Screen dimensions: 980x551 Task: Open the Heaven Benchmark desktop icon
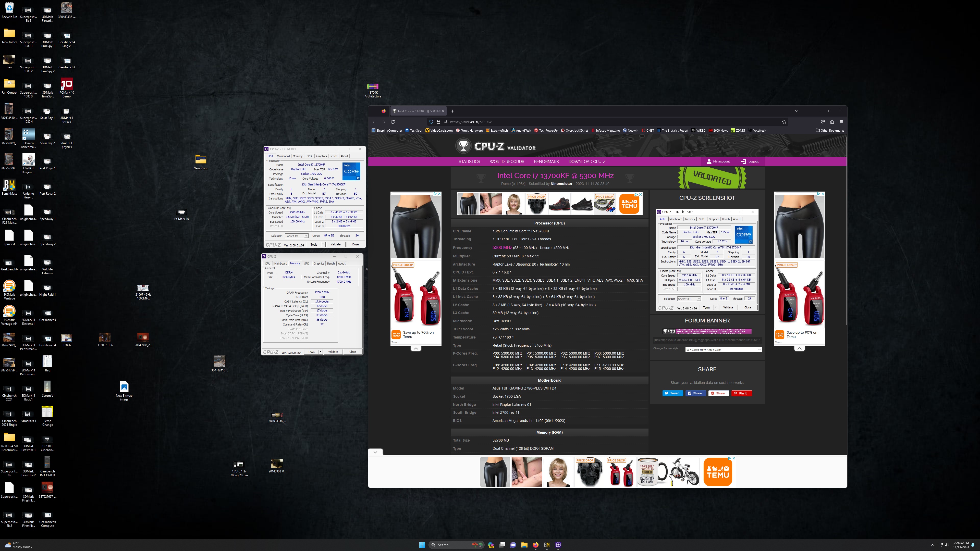[x=29, y=139]
